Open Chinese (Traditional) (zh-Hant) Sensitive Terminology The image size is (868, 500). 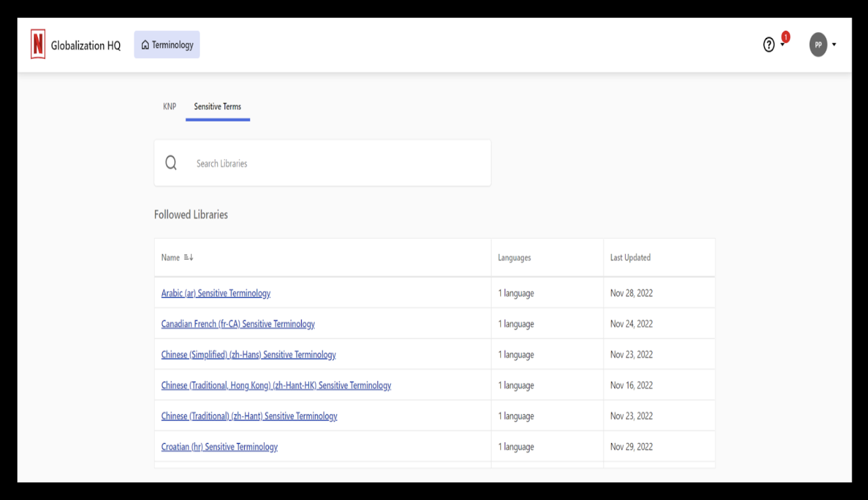[249, 416]
